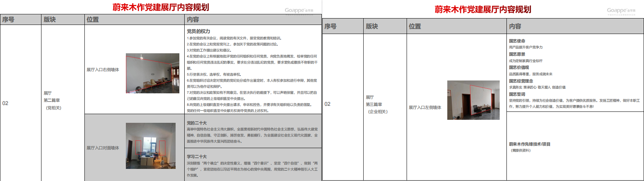Image resolution: width=644 pixels, height=181 pixels.
Task: Click the 蔚来木作先锋技术/项目 heading
Action: pos(529,144)
